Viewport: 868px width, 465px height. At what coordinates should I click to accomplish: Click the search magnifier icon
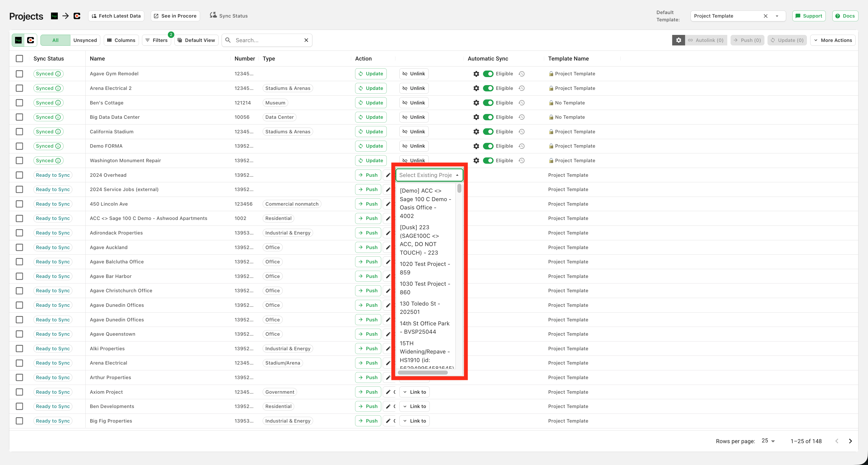click(x=228, y=40)
